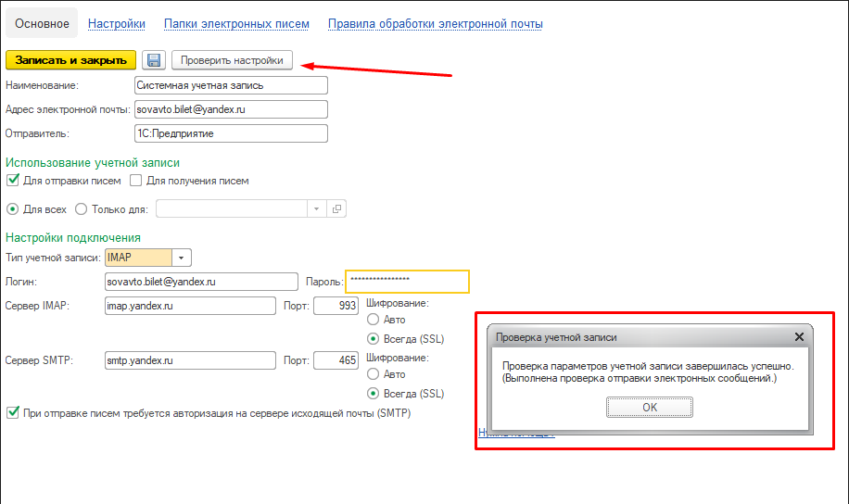Choose 'Авто' encryption for the IMAP server
This screenshot has height=504, width=849.
[374, 320]
